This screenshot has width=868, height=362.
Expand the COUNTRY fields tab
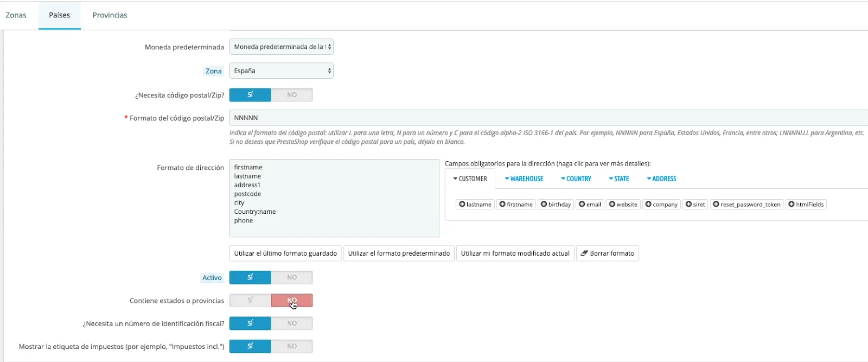576,179
